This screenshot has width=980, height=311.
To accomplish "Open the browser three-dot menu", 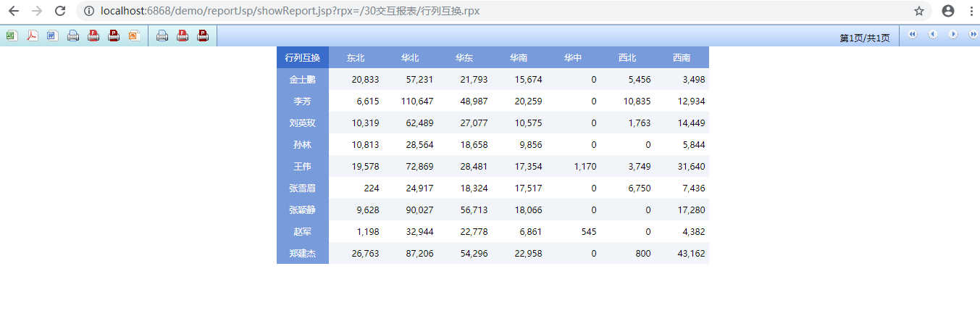I will (x=971, y=11).
